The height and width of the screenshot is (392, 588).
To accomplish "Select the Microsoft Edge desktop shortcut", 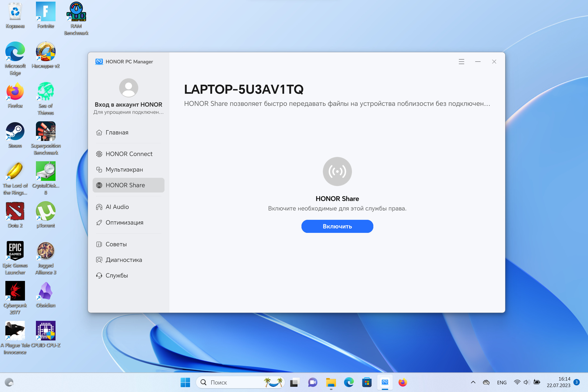I will 15,59.
